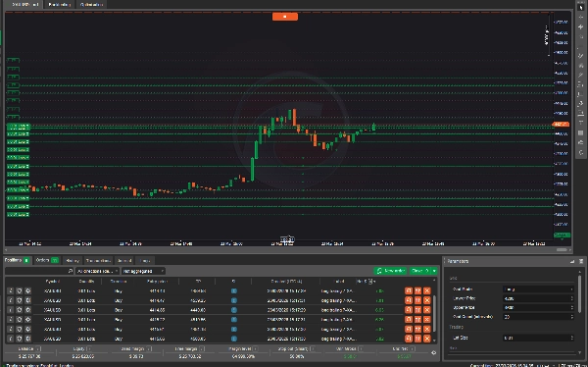588x367 pixels.
Task: Click Parameters panel vertical scrollbar
Action: tap(580, 293)
